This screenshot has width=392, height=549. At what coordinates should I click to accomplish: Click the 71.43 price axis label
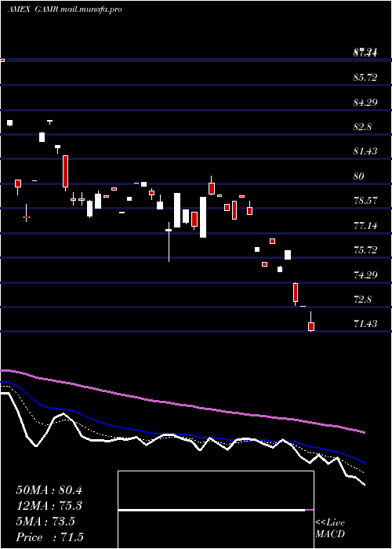click(x=365, y=324)
